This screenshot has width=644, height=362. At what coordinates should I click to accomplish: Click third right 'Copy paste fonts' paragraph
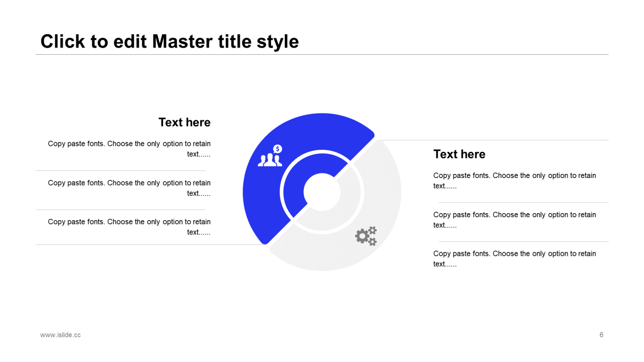click(x=515, y=258)
